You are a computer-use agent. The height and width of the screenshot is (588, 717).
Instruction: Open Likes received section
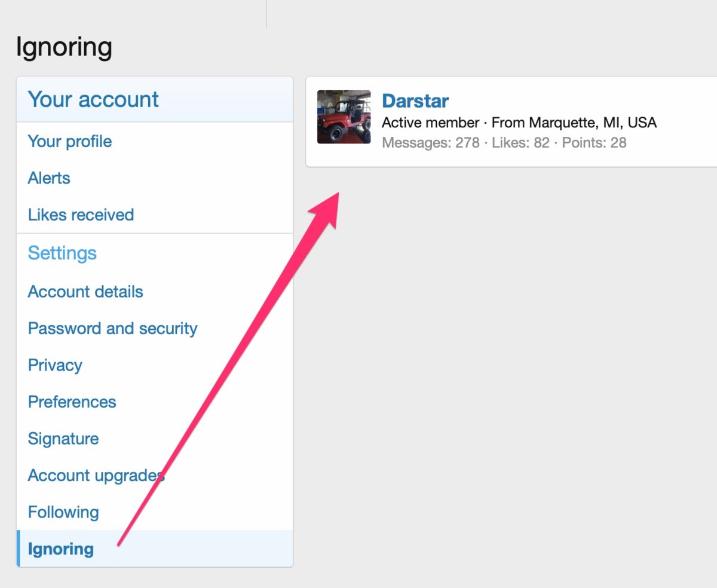pos(81,215)
